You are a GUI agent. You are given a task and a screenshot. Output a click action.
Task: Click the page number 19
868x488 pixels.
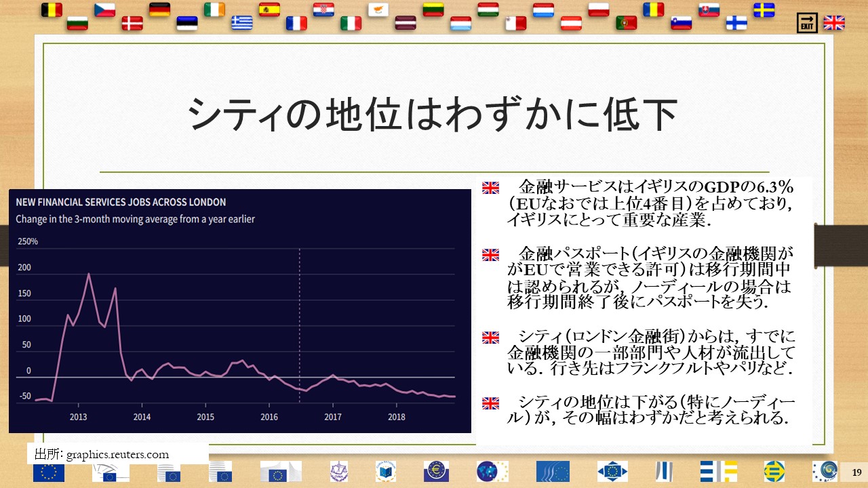[856, 472]
